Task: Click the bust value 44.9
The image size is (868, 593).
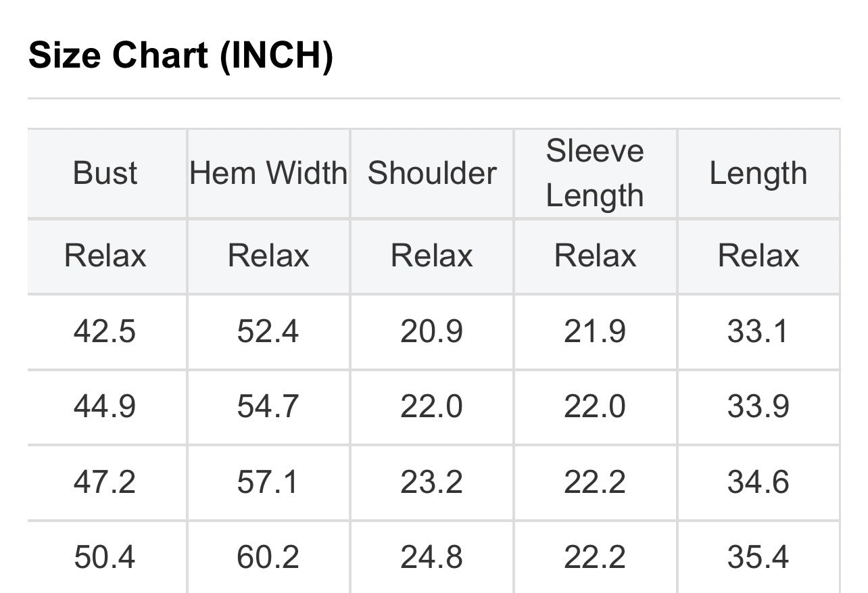Action: point(105,407)
